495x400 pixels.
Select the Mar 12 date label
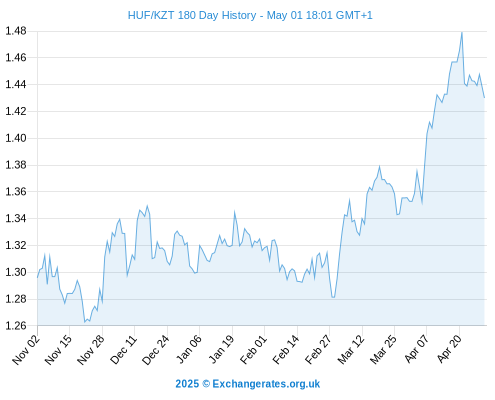coord(351,349)
